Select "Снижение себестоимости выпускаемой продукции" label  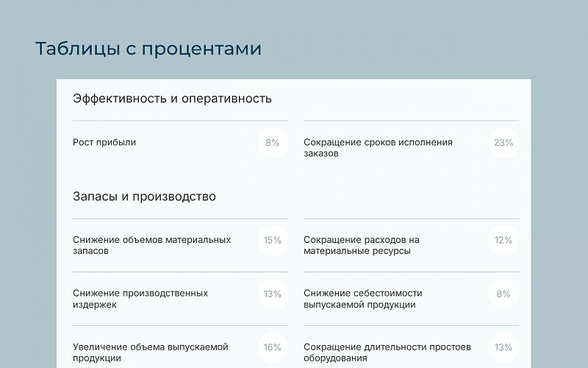coord(362,299)
